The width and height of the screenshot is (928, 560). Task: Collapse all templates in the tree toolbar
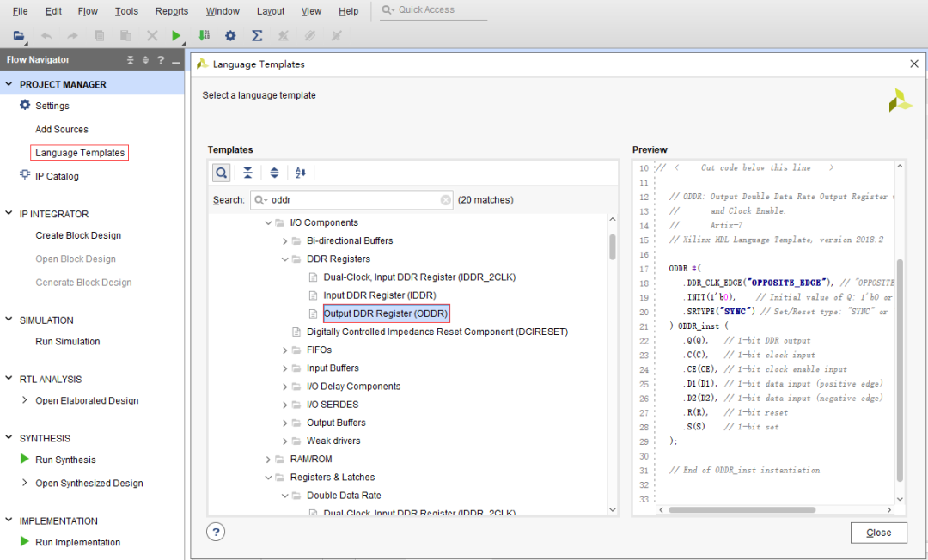pos(247,173)
